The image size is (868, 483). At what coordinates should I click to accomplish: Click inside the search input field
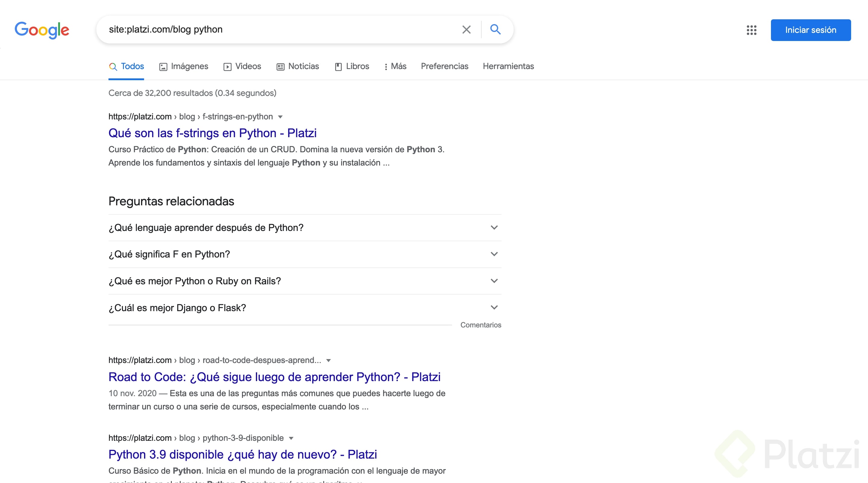pyautogui.click(x=269, y=29)
